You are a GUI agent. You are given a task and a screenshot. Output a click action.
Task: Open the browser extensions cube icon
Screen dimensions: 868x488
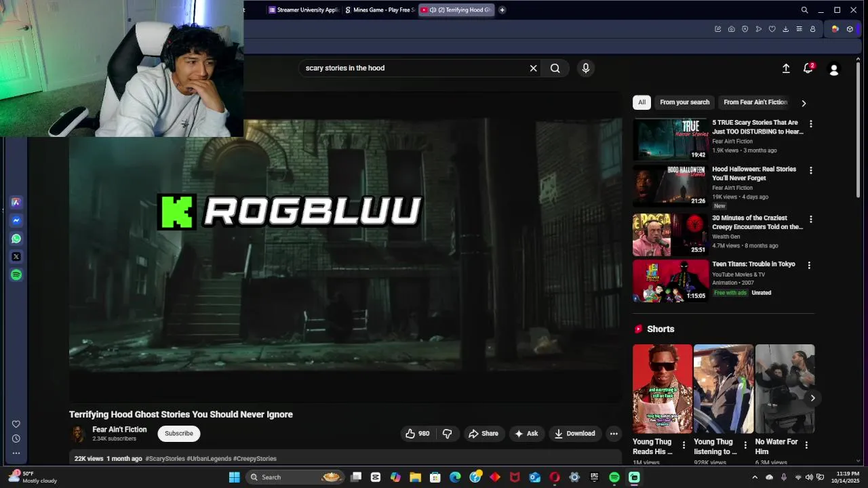click(850, 29)
